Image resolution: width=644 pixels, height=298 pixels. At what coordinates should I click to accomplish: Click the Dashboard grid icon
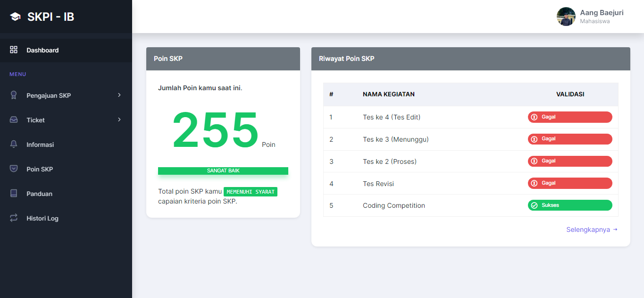(14, 50)
